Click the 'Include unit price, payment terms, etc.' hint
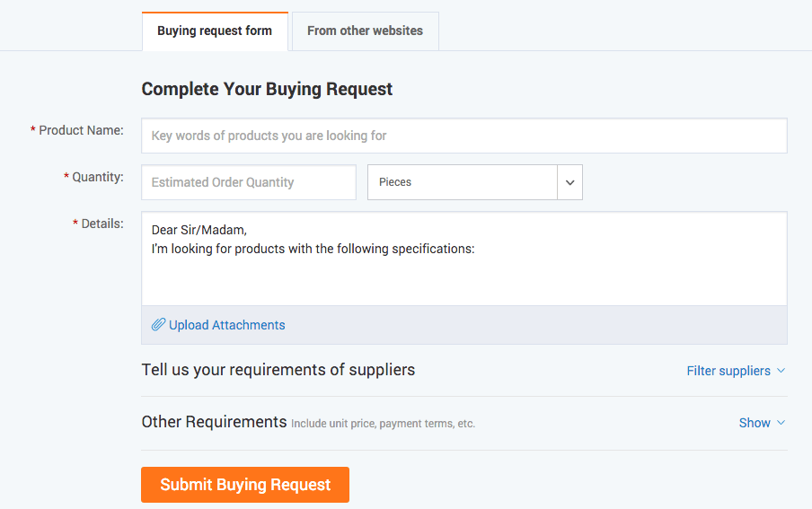Viewport: 812px width, 509px height. (383, 424)
